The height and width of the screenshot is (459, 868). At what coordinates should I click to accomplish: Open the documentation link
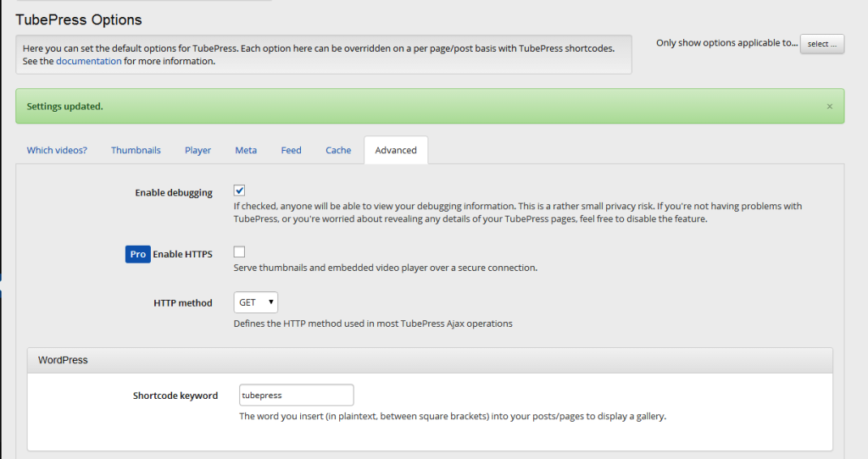point(88,61)
